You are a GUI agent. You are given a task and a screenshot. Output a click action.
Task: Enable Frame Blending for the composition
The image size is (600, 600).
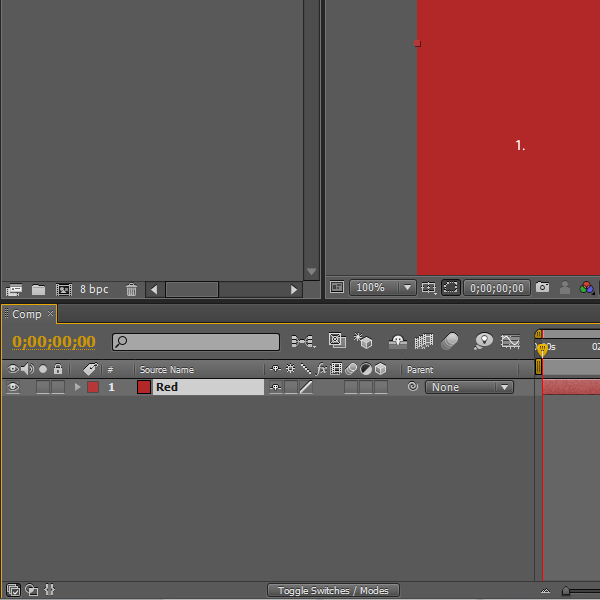[x=424, y=341]
